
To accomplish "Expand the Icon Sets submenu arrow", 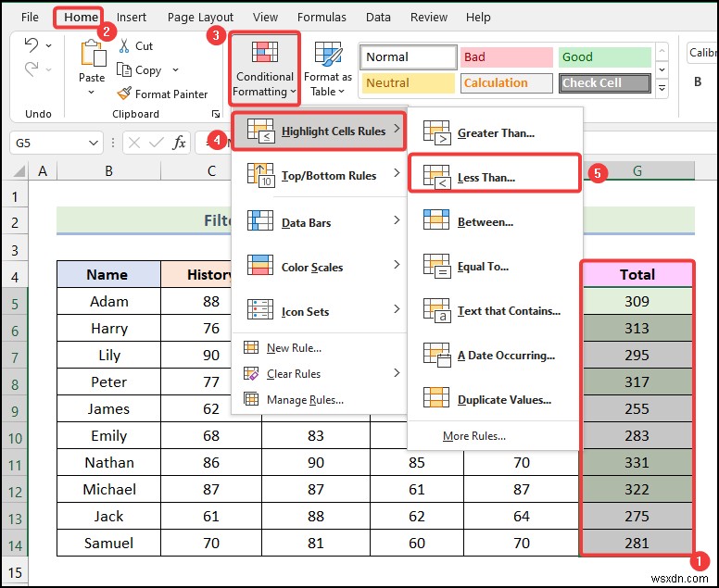I will coord(397,309).
